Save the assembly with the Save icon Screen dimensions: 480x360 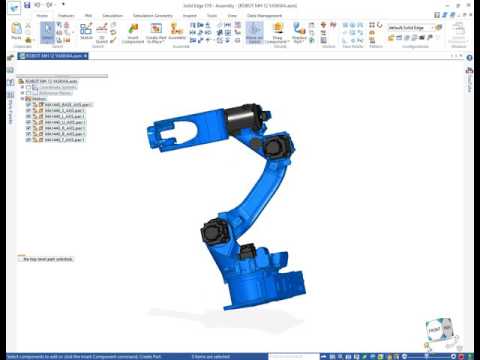click(27, 5)
